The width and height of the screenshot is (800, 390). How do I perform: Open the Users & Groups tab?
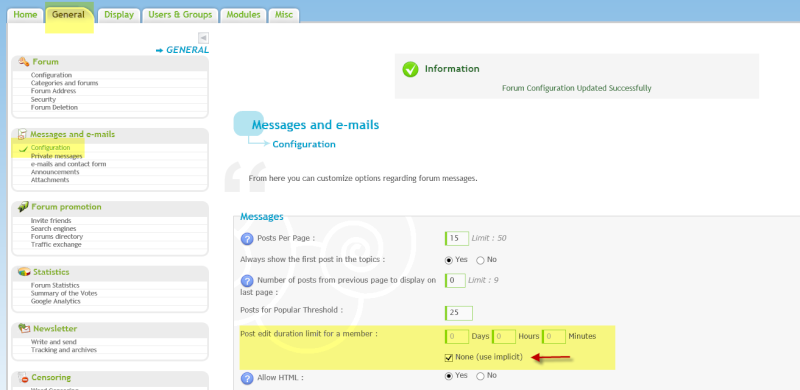pyautogui.click(x=180, y=15)
